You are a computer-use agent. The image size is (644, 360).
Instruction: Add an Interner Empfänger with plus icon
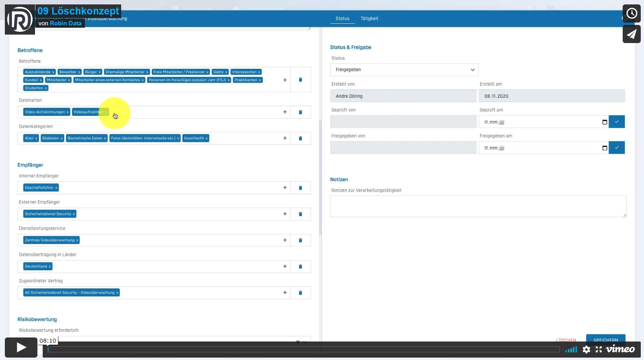[285, 188]
